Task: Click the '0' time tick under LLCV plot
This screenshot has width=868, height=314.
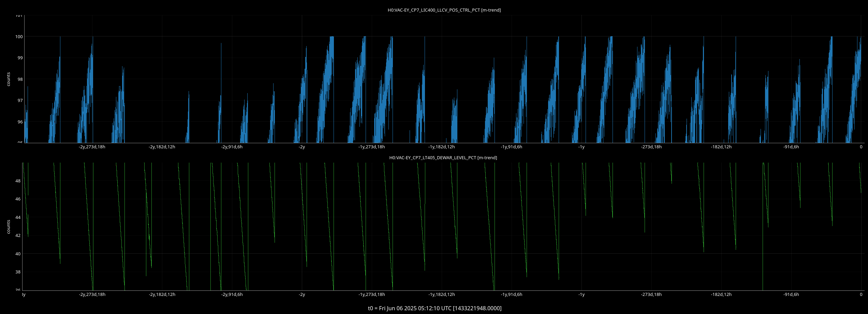Action: [861, 147]
